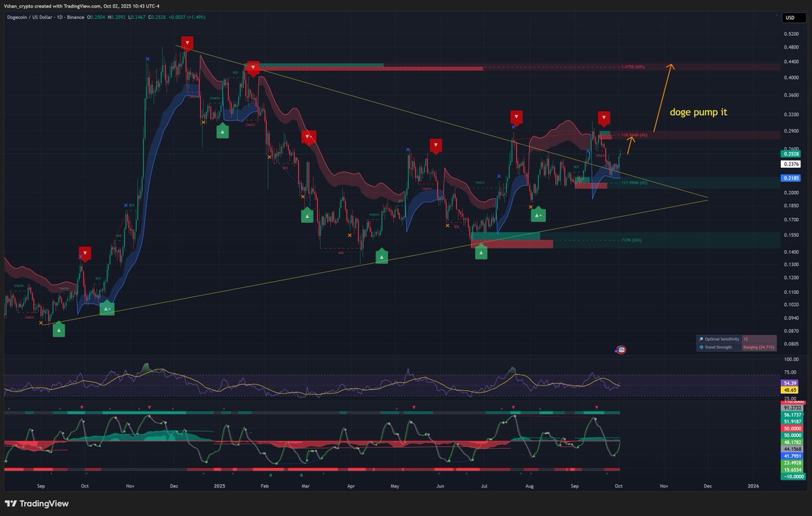Click the Jul label on the time axis
Screen dimensions: 812x516
484,486
